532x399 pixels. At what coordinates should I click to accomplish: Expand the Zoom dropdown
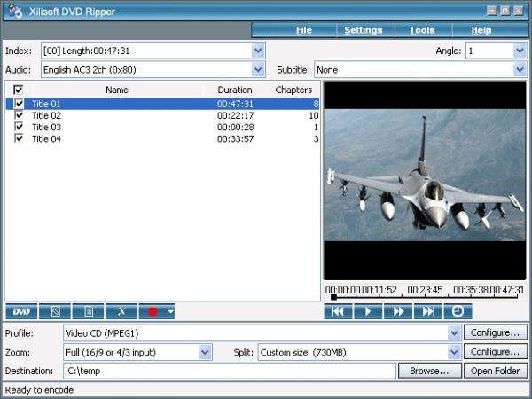205,352
